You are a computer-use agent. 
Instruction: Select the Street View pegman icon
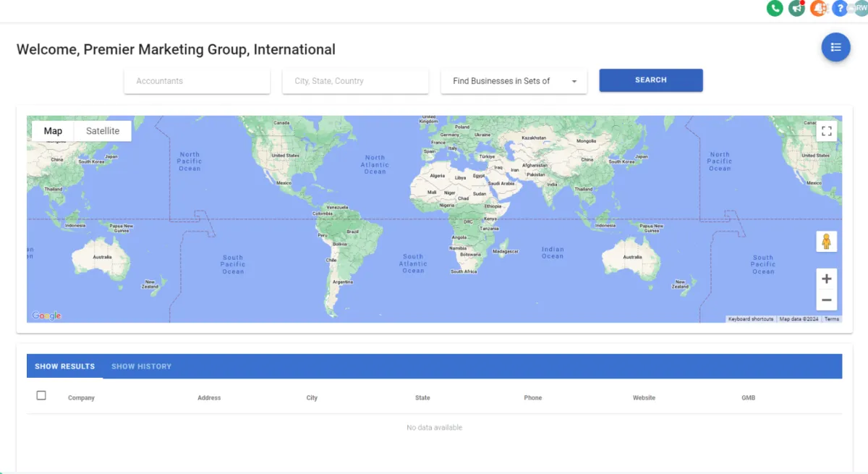pos(826,242)
